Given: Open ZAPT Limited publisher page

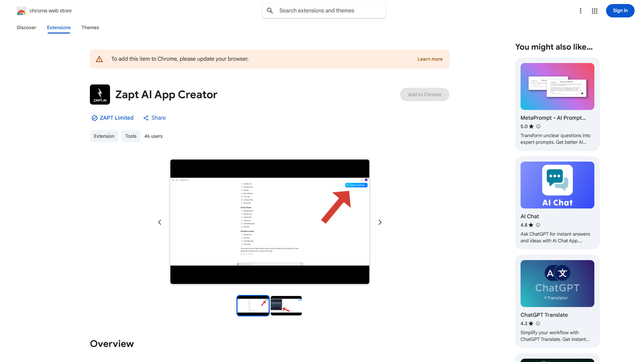Looking at the screenshot, I should coord(116,118).
